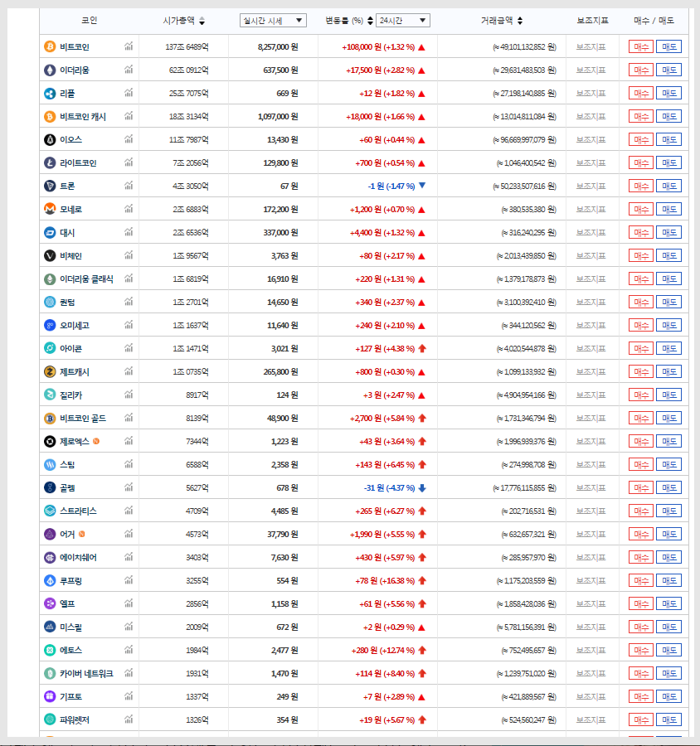The height and width of the screenshot is (746, 700).
Task: Click the 스트라티스 coin logo
Action: 50,511
